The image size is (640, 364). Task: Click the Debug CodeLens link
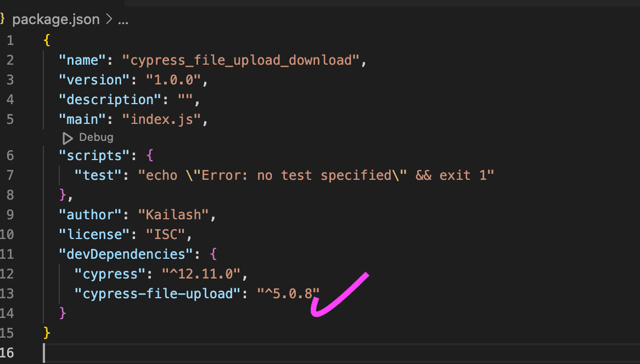(x=96, y=138)
